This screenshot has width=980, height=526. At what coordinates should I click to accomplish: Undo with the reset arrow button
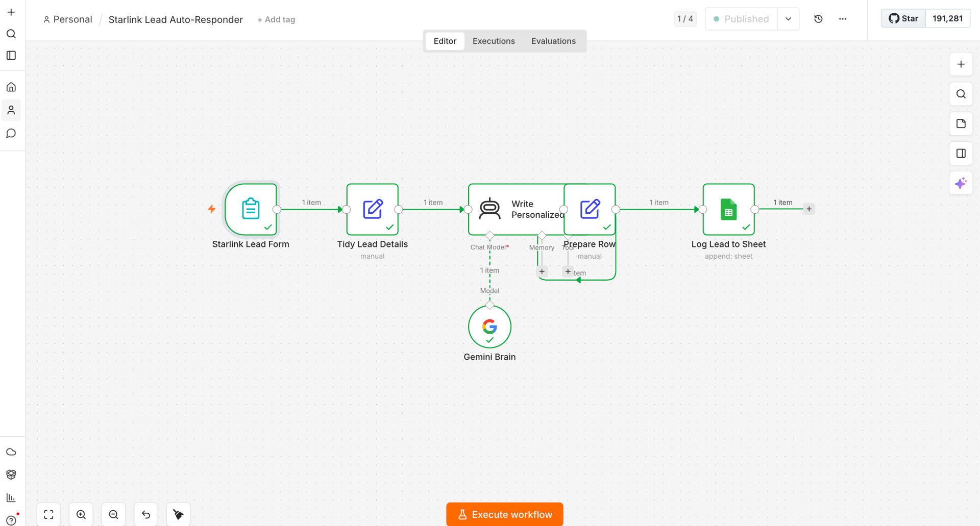pos(146,514)
